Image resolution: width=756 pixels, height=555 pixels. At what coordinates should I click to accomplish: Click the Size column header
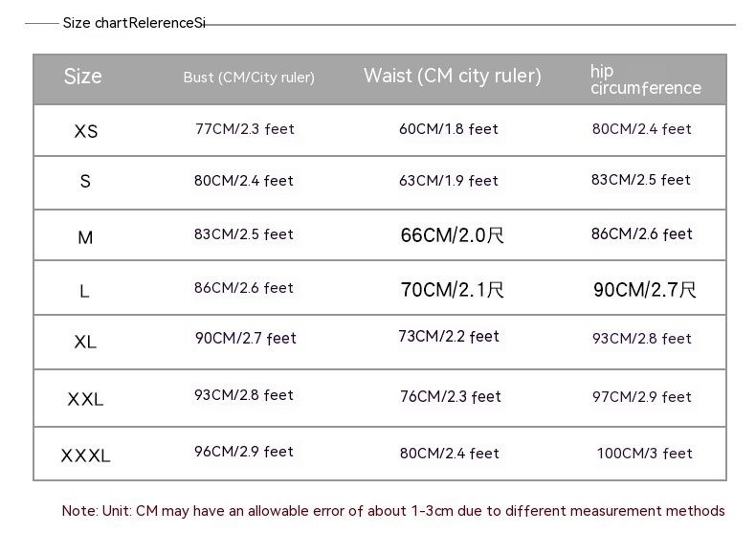point(82,77)
